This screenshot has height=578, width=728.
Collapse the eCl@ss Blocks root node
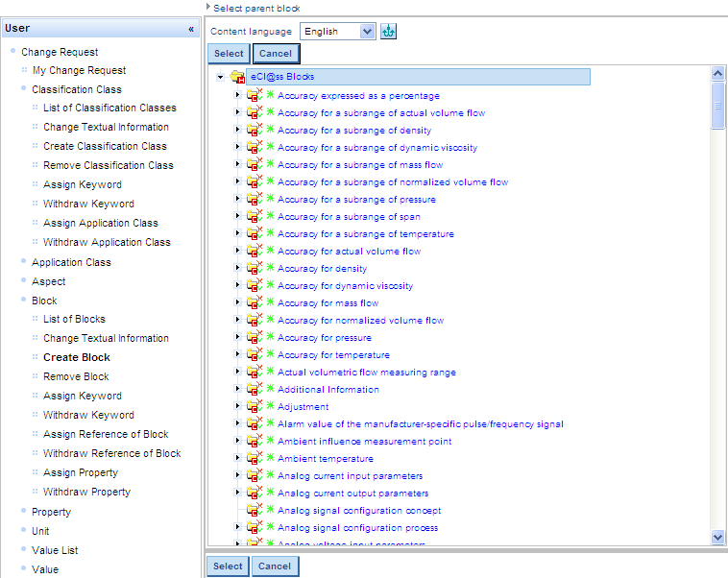tap(221, 77)
